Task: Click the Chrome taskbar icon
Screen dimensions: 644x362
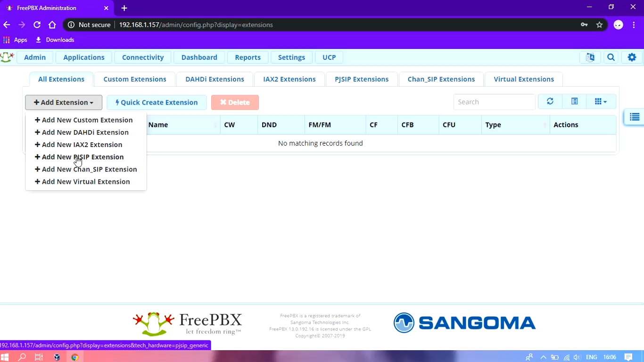Action: (x=74, y=357)
